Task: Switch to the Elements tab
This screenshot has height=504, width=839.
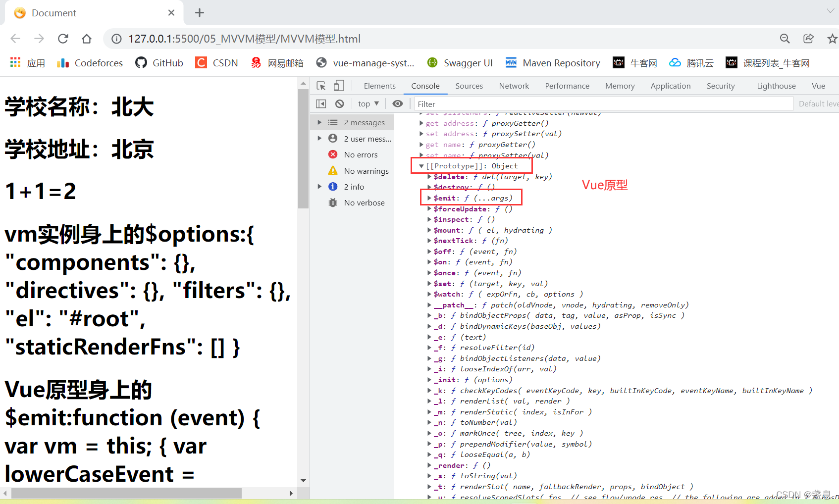Action: 380,86
